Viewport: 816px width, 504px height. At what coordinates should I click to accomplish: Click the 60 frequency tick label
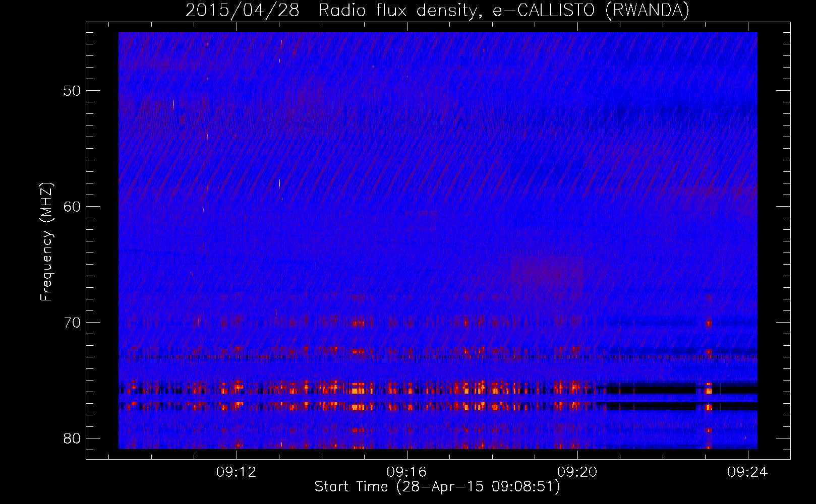[73, 207]
